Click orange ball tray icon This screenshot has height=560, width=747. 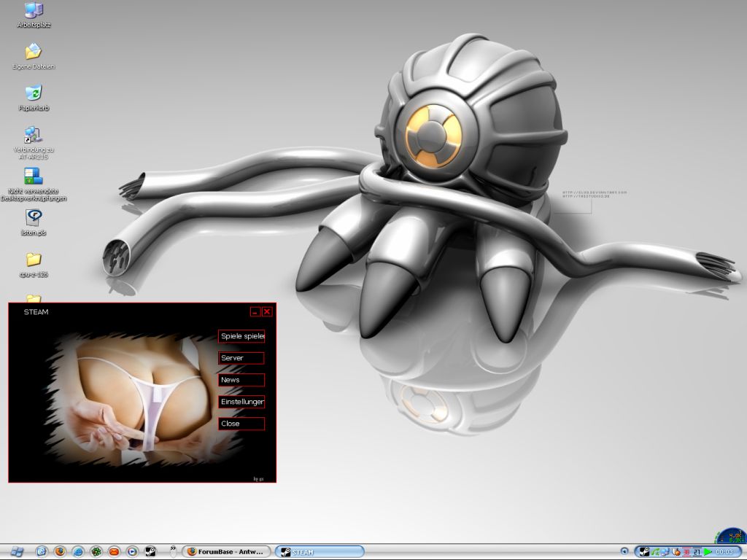(676, 552)
